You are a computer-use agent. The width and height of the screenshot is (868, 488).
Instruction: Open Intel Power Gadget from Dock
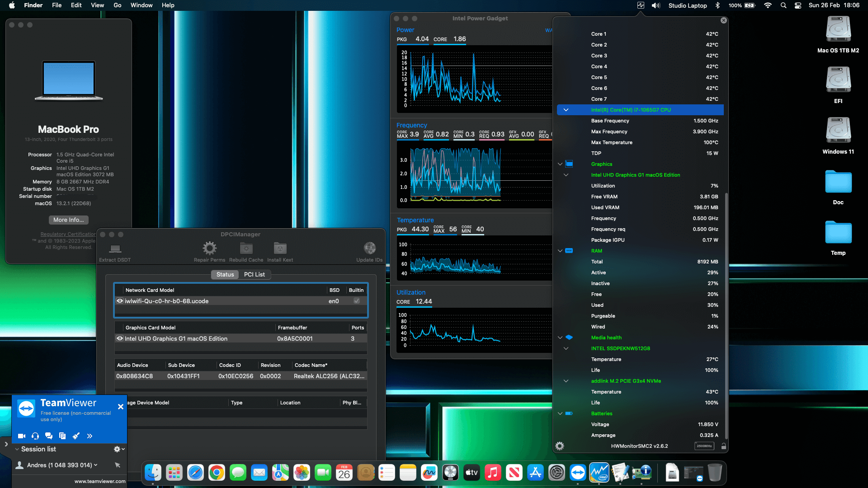pos(599,473)
